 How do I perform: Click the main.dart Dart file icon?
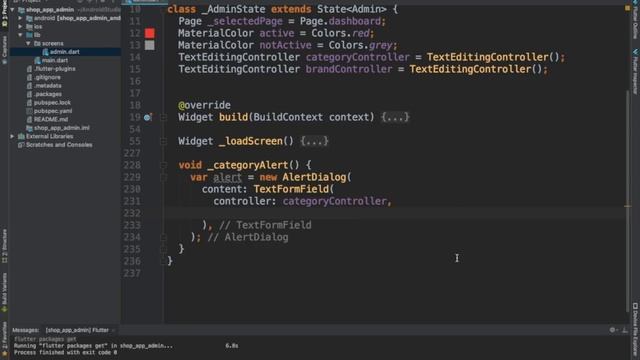38,60
